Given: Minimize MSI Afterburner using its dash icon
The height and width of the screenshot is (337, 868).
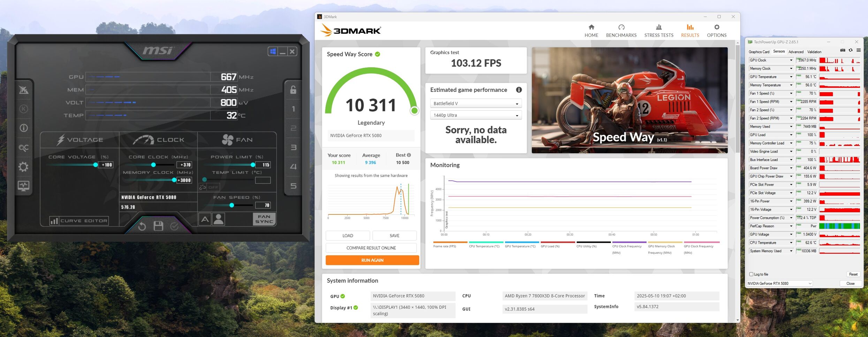Looking at the screenshot, I should click(x=283, y=52).
